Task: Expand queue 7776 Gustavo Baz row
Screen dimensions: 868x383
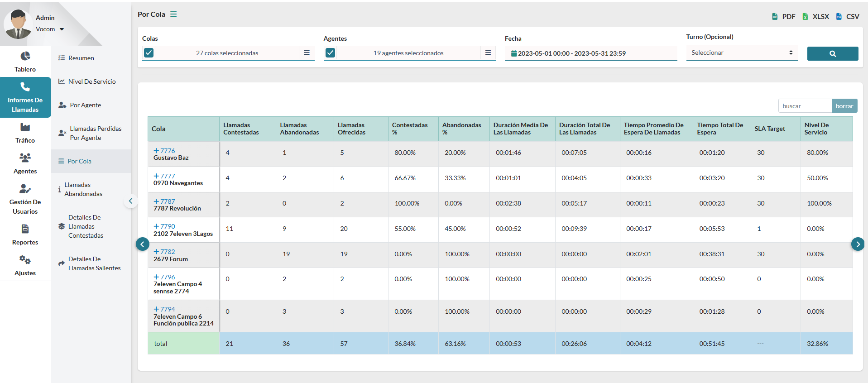Action: coord(156,151)
